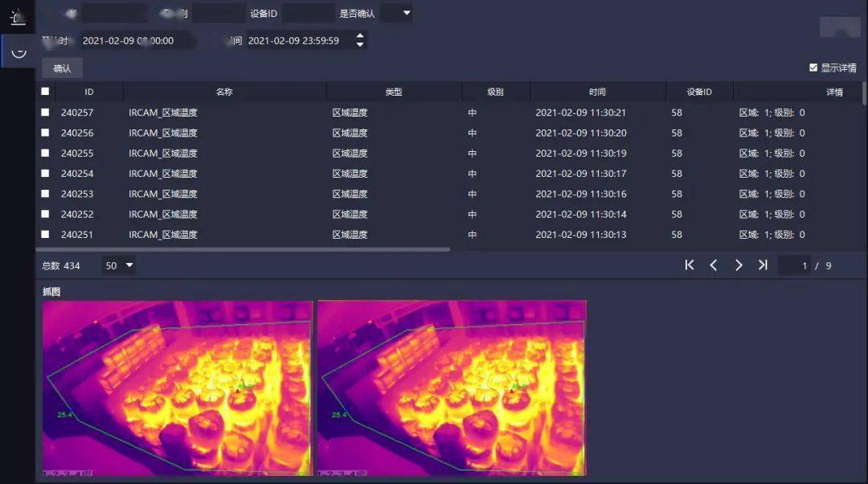Check the row with ID 240252
The image size is (868, 484).
45,214
